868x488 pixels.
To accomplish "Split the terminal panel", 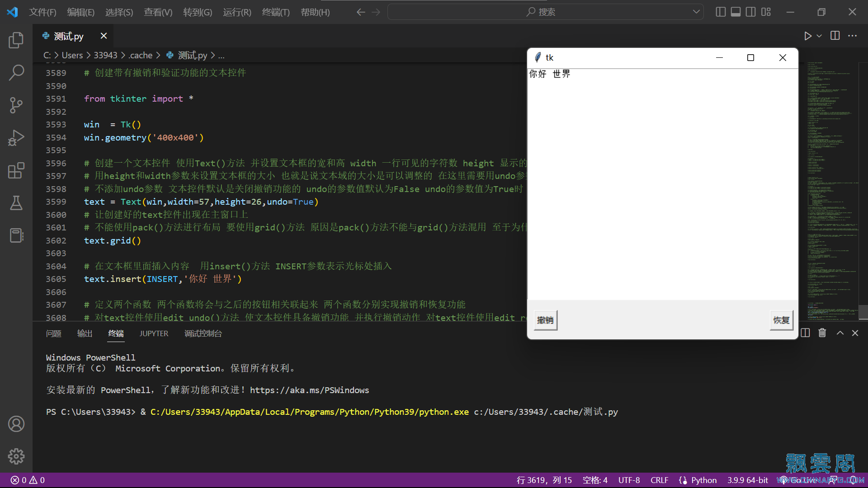I will 805,333.
